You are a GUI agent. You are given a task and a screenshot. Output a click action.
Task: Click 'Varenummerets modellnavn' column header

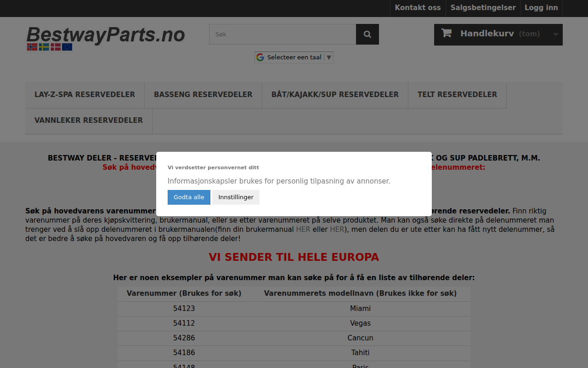[x=360, y=293]
